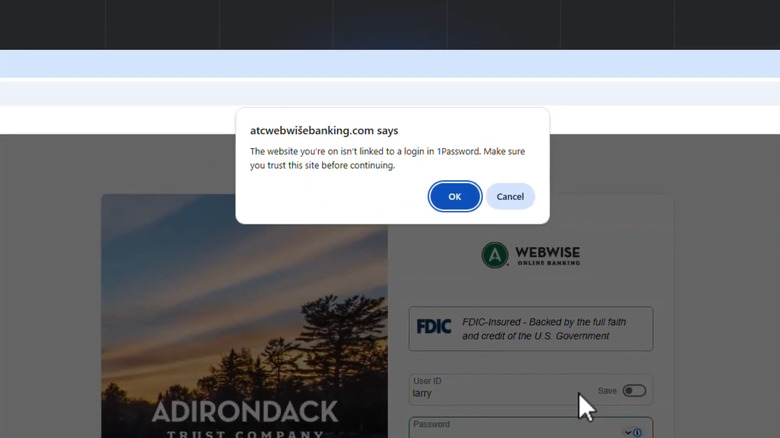Click the 'atcwebwisebanking.com says' dialog heading
The height and width of the screenshot is (438, 780).
point(324,130)
